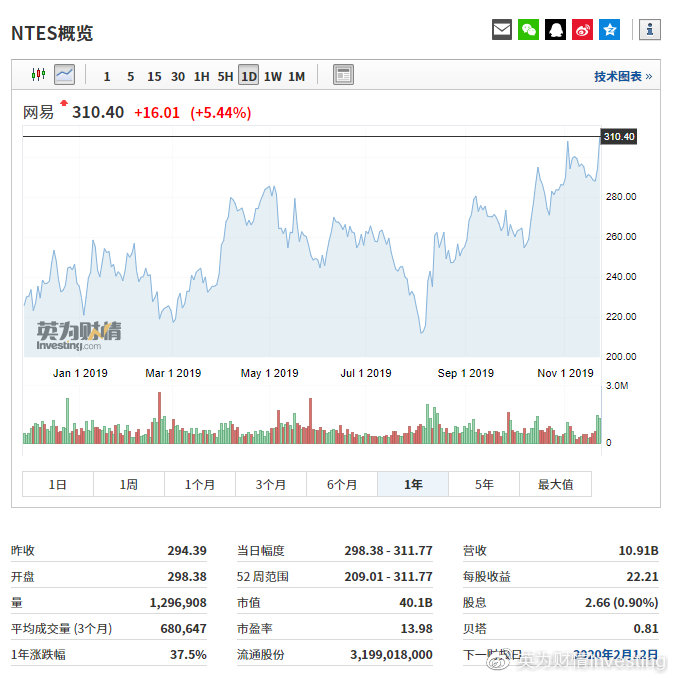Image resolution: width=673 pixels, height=679 pixels.
Task: Click the Nov 1 2019 axis label
Action: click(565, 373)
